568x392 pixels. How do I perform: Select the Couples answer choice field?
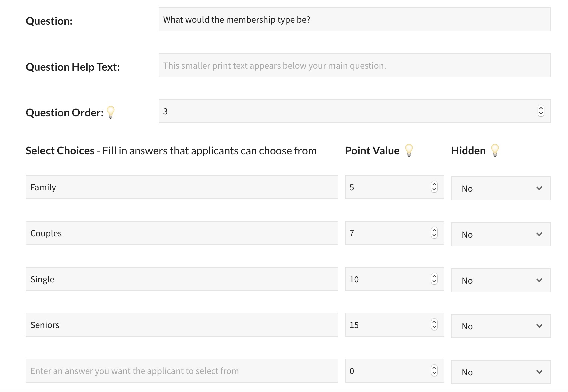182,233
